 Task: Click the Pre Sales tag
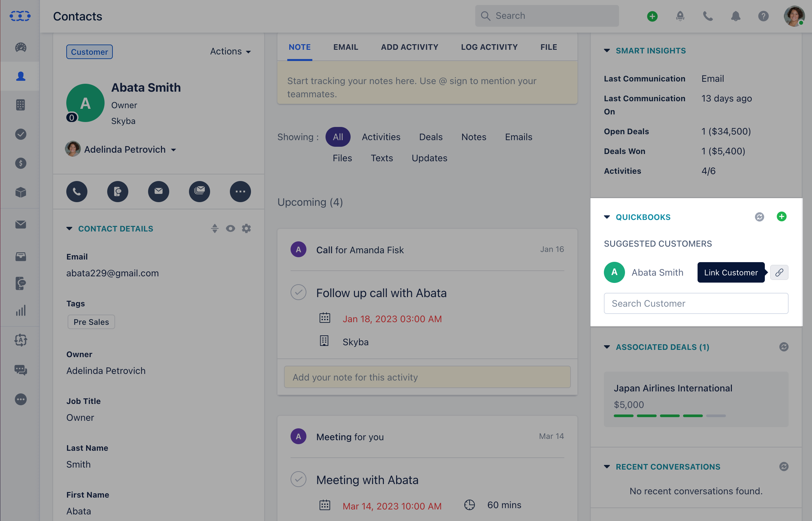point(91,322)
